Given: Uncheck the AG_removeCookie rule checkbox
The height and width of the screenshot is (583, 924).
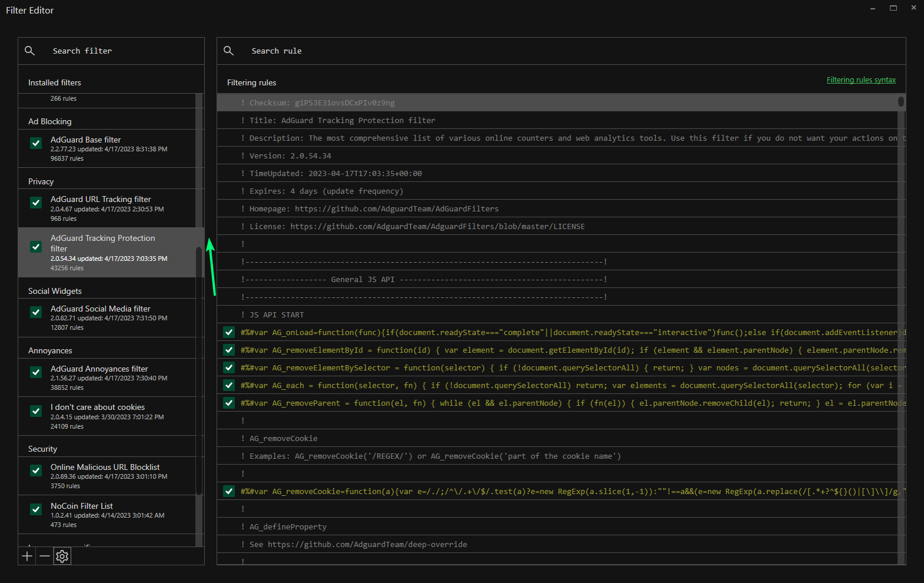Looking at the screenshot, I should [229, 491].
